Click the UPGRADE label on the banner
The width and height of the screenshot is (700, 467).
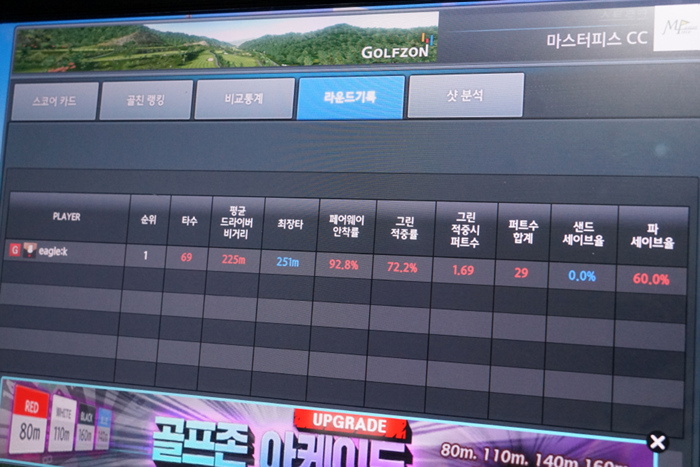coord(350,423)
